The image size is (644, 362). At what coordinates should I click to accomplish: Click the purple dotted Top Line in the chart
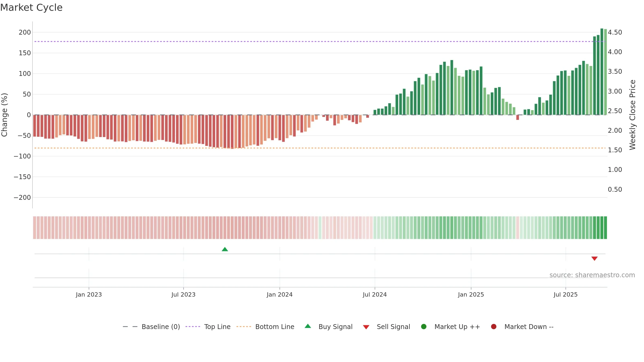tap(320, 42)
